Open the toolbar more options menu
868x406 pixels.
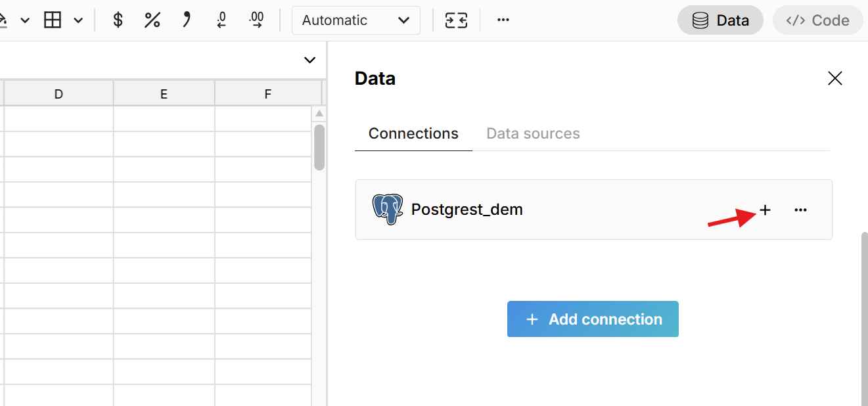point(503,20)
